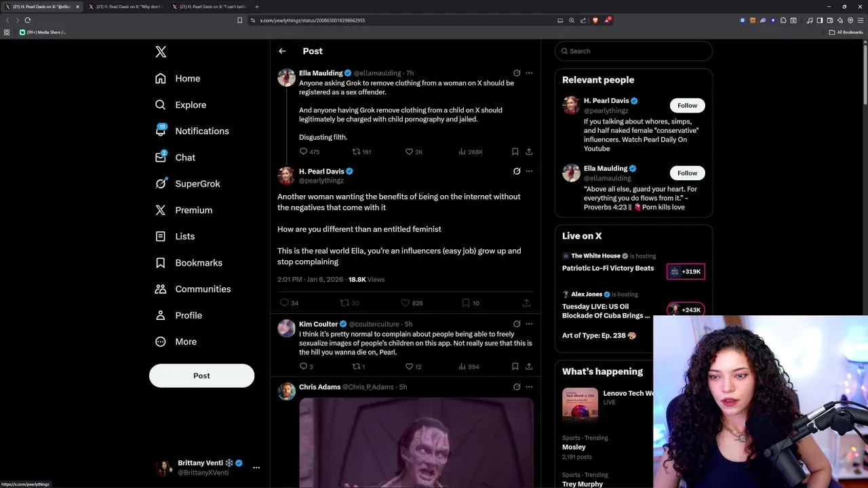The width and height of the screenshot is (868, 488).
Task: Reload the page with browser refresh button
Action: (28, 20)
